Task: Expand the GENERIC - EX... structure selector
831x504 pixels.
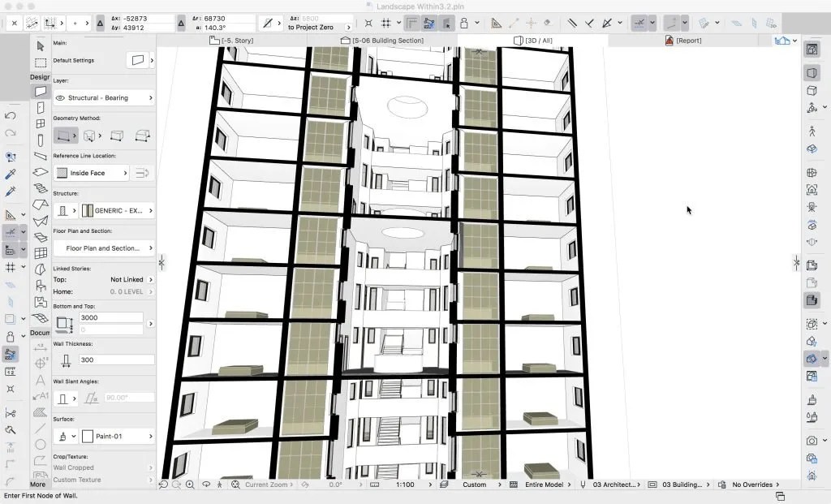Action: pyautogui.click(x=118, y=210)
